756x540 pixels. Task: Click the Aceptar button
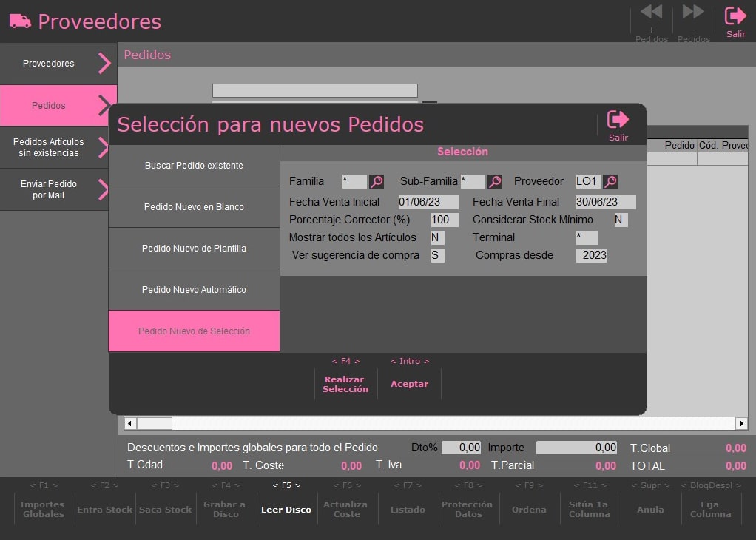tap(409, 384)
